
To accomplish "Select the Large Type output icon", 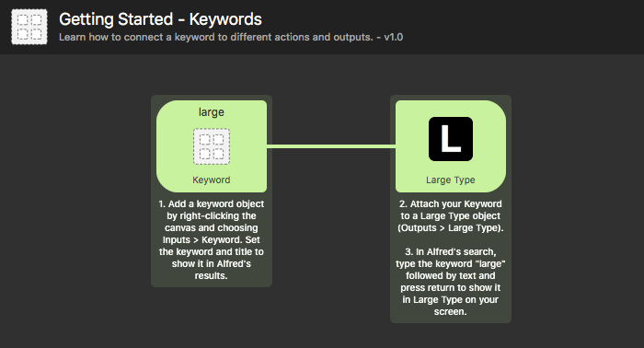I will click(x=451, y=139).
